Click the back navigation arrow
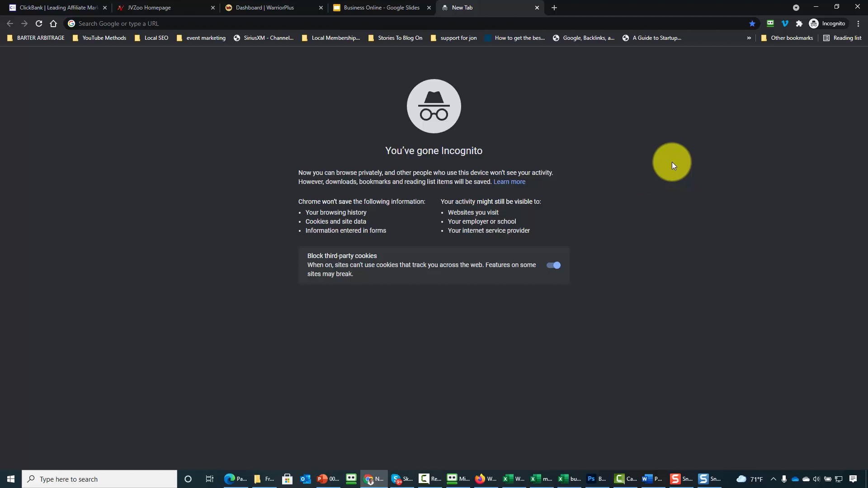The width and height of the screenshot is (868, 488). [10, 23]
